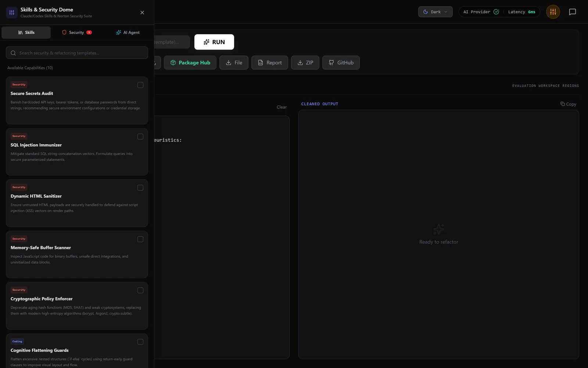This screenshot has height=368, width=588.
Task: Click the Security tag on Secure Secrets Audit
Action: click(19, 85)
